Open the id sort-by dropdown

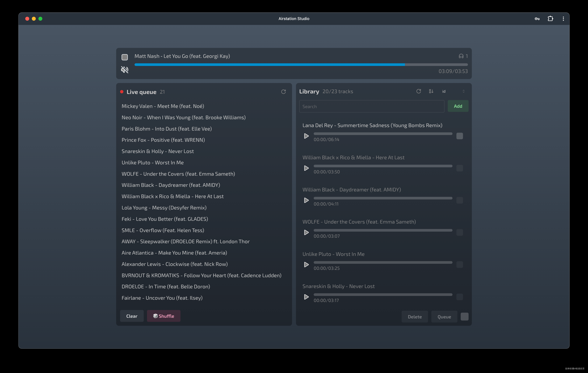(453, 91)
